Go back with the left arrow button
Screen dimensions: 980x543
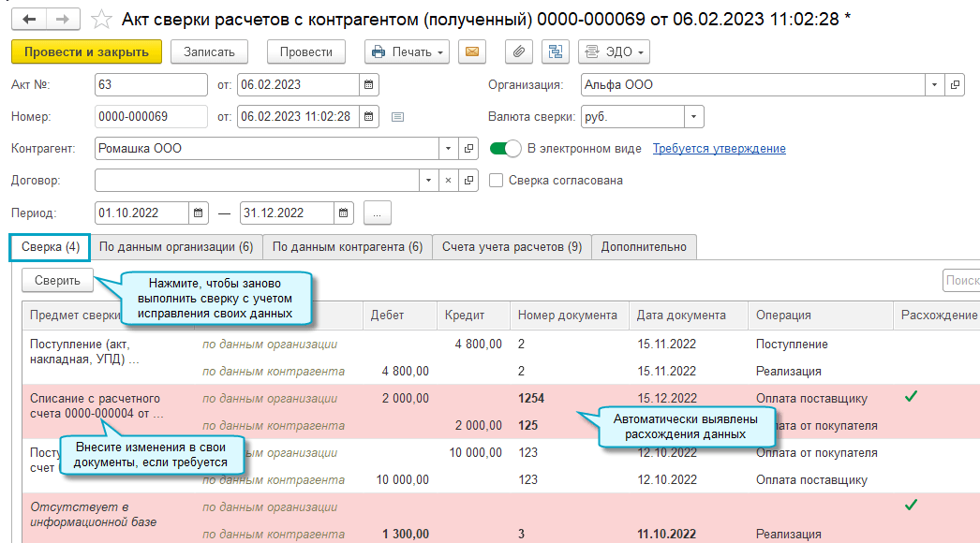pyautogui.click(x=29, y=20)
